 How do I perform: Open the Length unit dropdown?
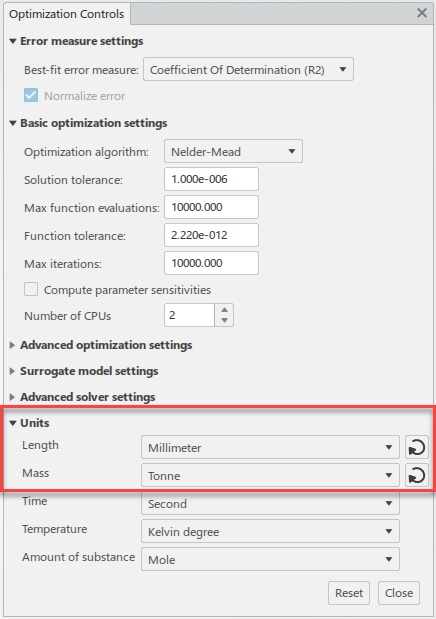270,447
